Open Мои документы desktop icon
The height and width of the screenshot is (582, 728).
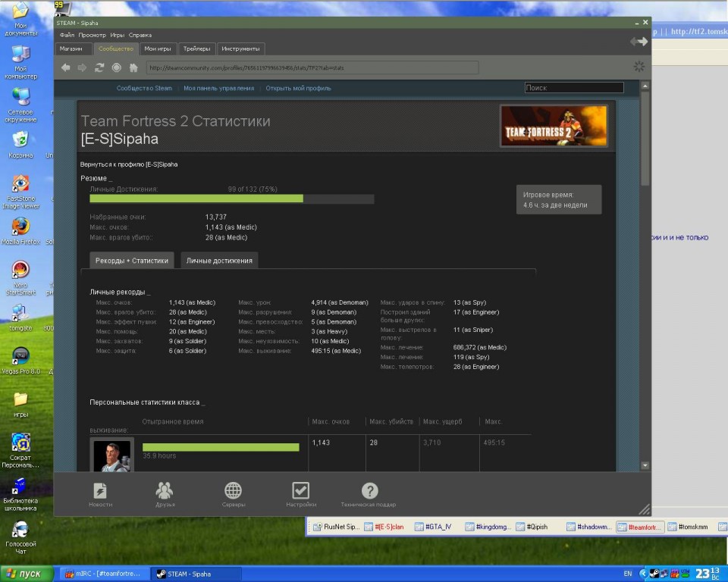coord(20,19)
